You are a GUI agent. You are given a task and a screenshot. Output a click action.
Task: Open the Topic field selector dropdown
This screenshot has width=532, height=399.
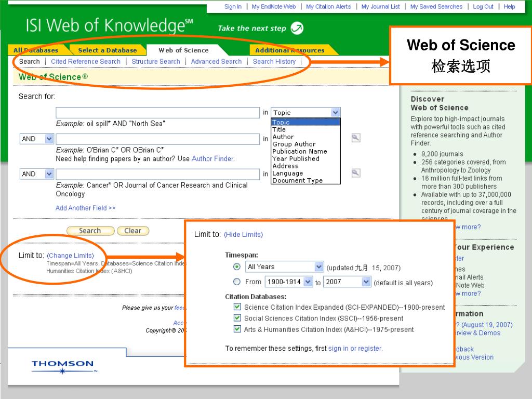305,112
